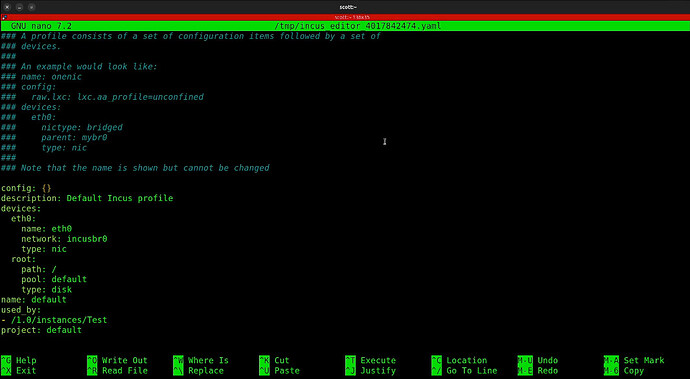Screen dimensions: 690x379
Task: Click the ^O Write Out shortcut
Action: 117,361
